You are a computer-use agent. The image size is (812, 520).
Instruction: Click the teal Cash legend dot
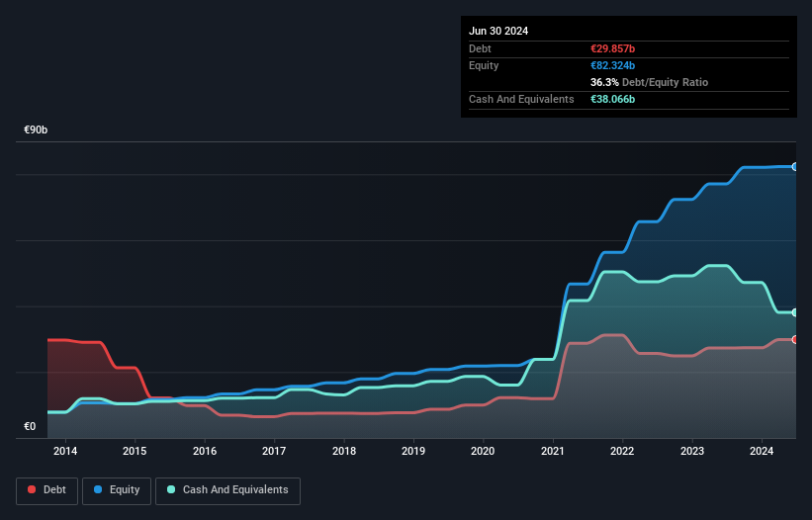[171, 489]
